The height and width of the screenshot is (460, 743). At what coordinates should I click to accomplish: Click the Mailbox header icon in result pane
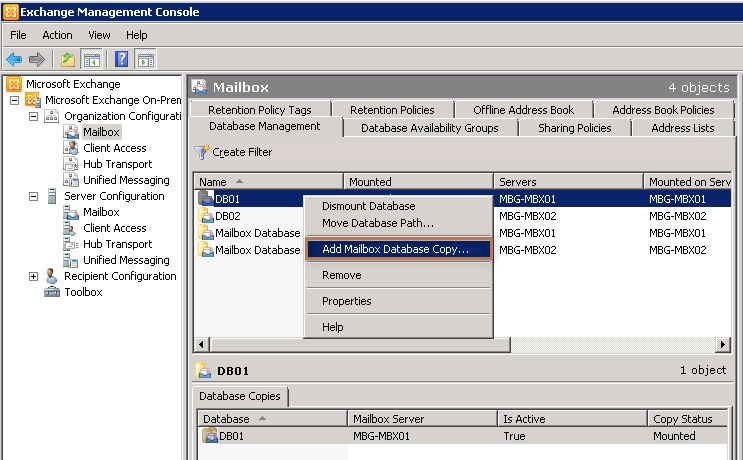coord(199,87)
